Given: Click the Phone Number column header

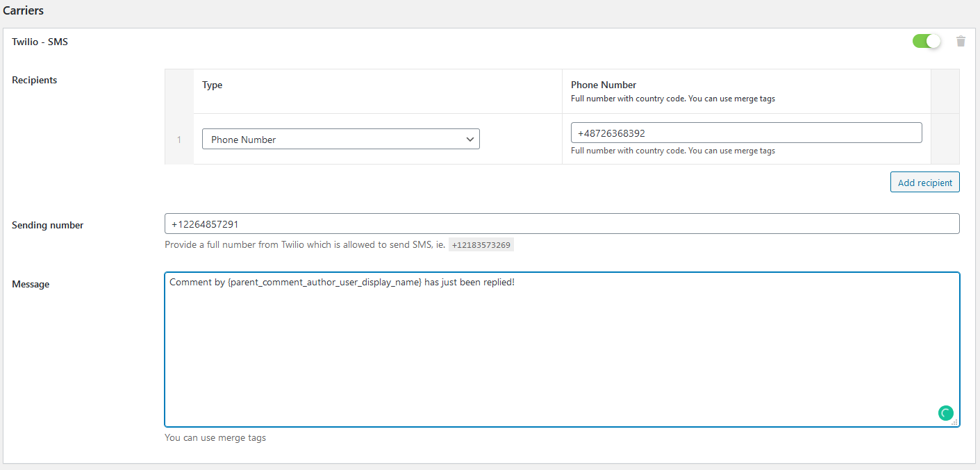Looking at the screenshot, I should pos(604,85).
